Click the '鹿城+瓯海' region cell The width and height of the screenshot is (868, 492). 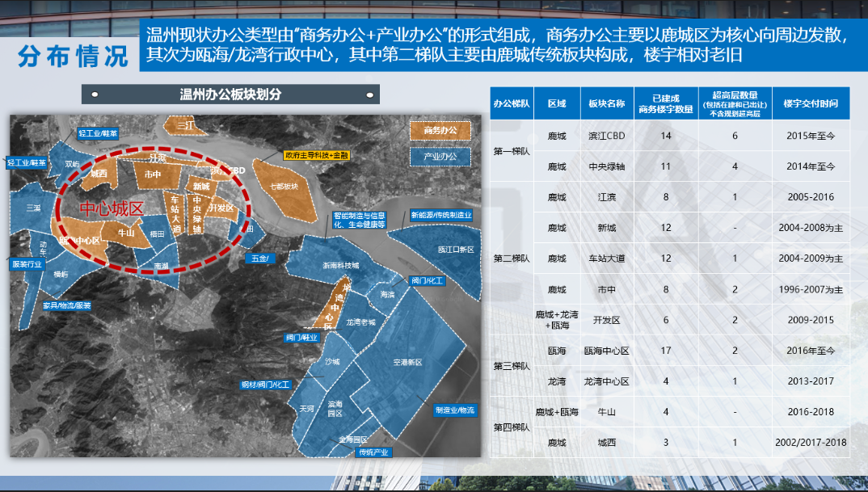[x=557, y=412]
